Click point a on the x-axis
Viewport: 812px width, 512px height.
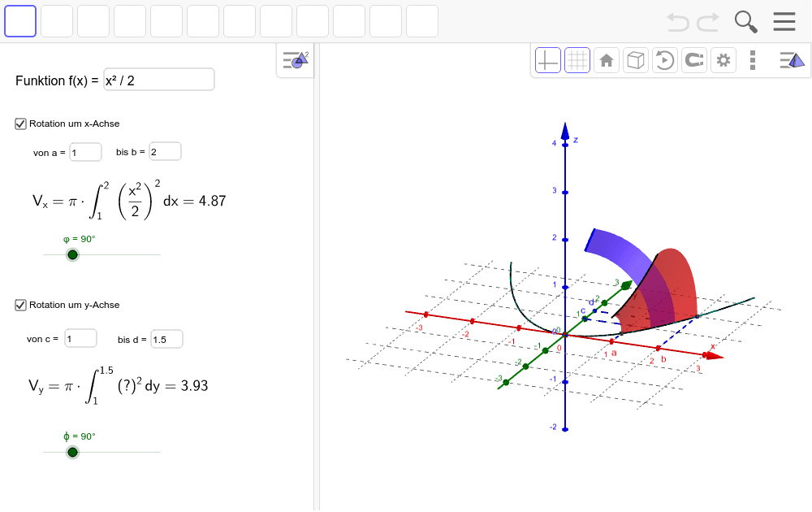pos(611,341)
